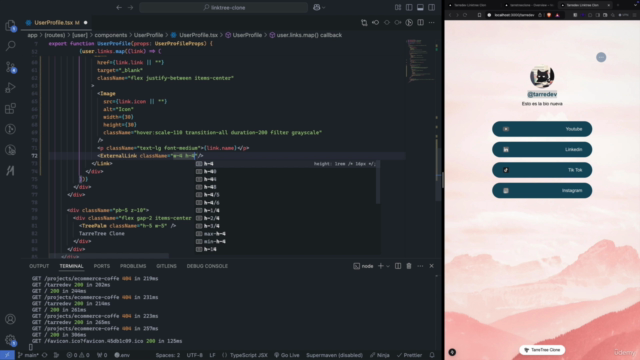Open editor More Actions menu

point(431,22)
